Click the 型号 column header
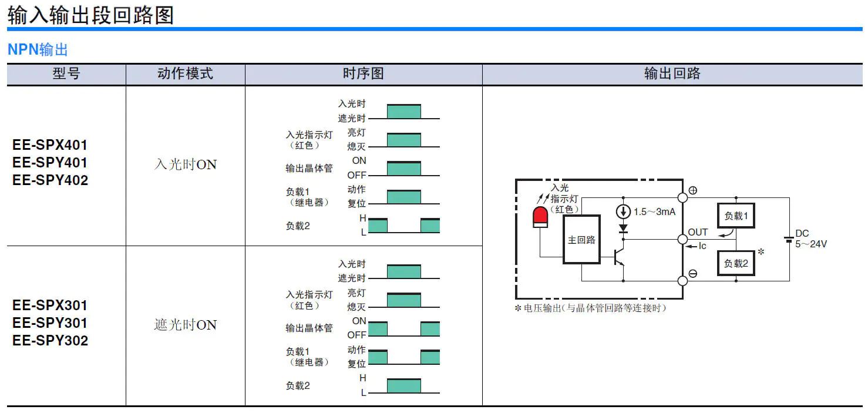Viewport: 868px width, 413px height. click(66, 74)
